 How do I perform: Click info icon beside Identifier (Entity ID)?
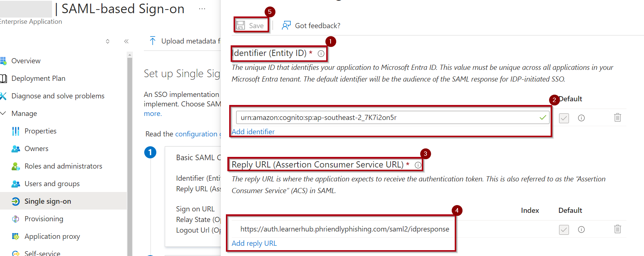pos(321,53)
